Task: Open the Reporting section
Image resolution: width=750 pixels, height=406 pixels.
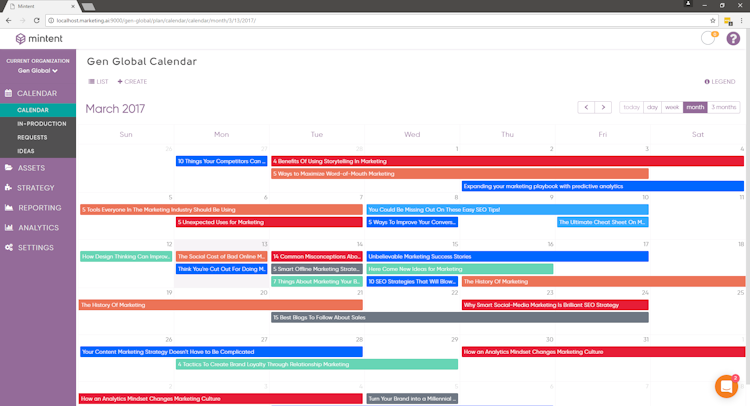Action: pos(38,208)
